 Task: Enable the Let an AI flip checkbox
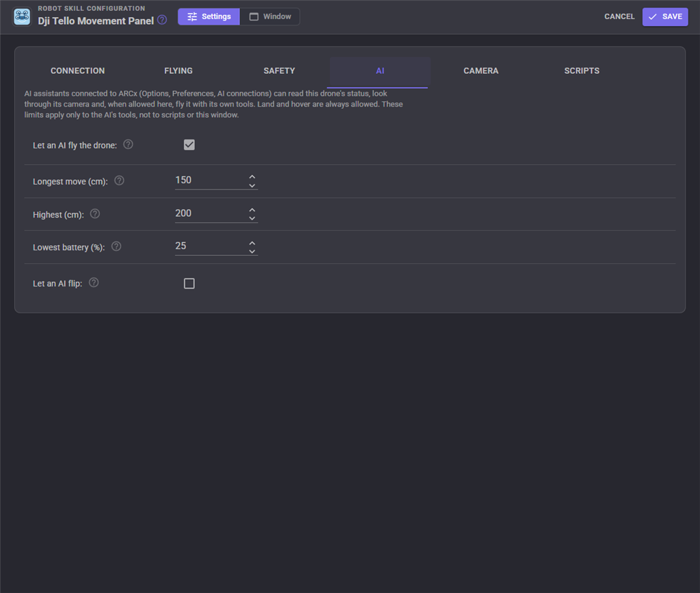pos(189,284)
